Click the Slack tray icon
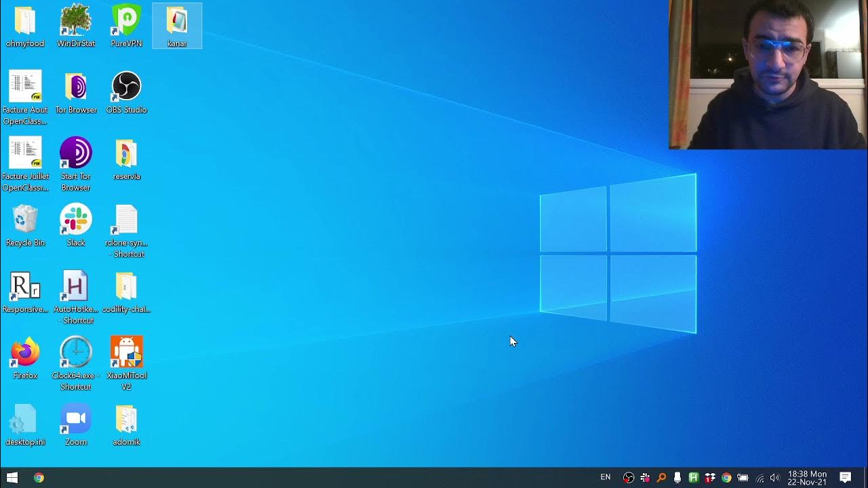Screen dimensions: 868x488 tap(645, 478)
